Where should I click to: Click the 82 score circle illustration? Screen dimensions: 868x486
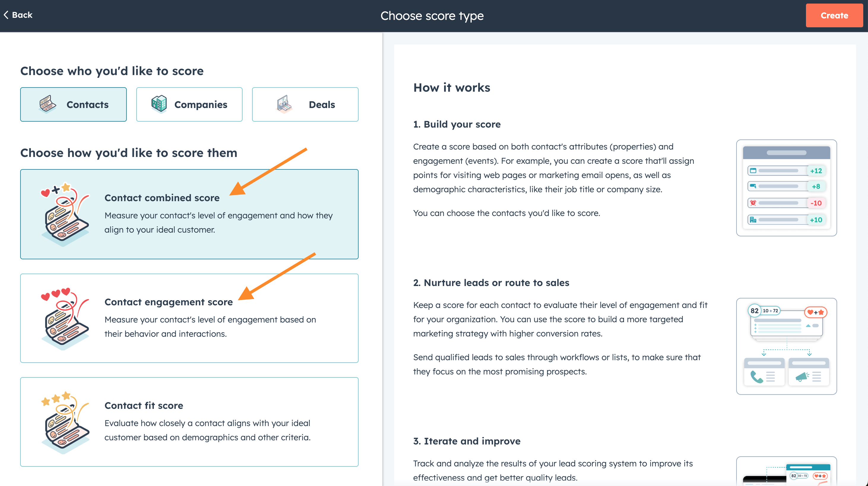(754, 311)
